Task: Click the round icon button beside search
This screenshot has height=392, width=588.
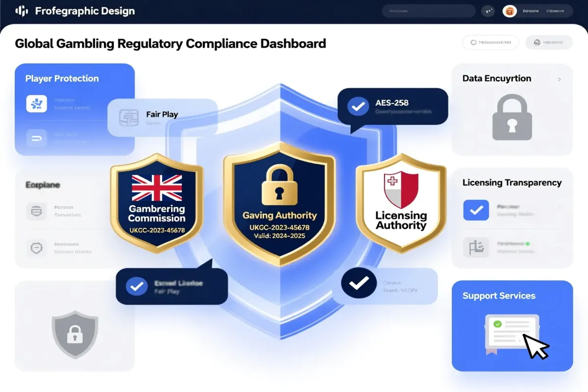Action: coord(489,11)
